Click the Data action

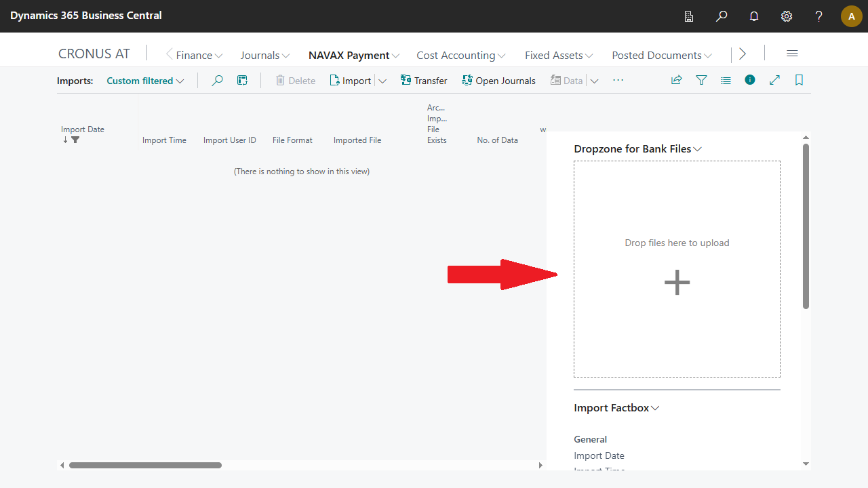tap(566, 81)
